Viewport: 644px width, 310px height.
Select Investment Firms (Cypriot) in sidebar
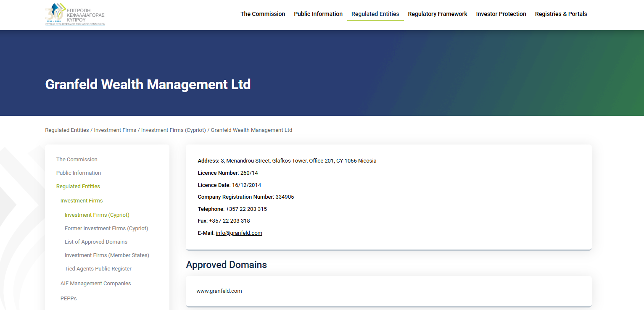97,215
